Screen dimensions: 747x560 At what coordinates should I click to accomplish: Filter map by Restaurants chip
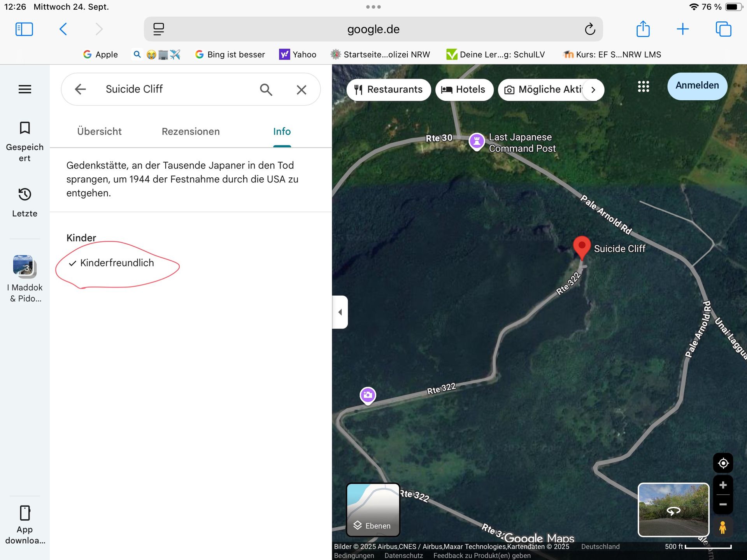[x=388, y=90]
